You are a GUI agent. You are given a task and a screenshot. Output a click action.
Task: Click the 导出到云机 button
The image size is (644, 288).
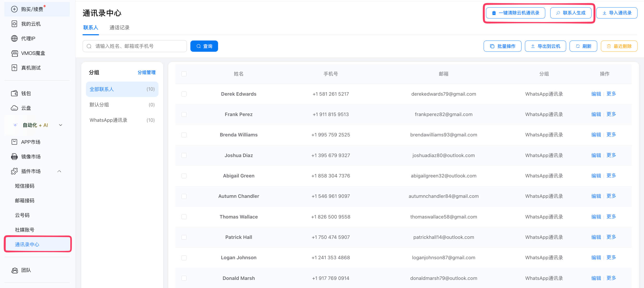(545, 46)
